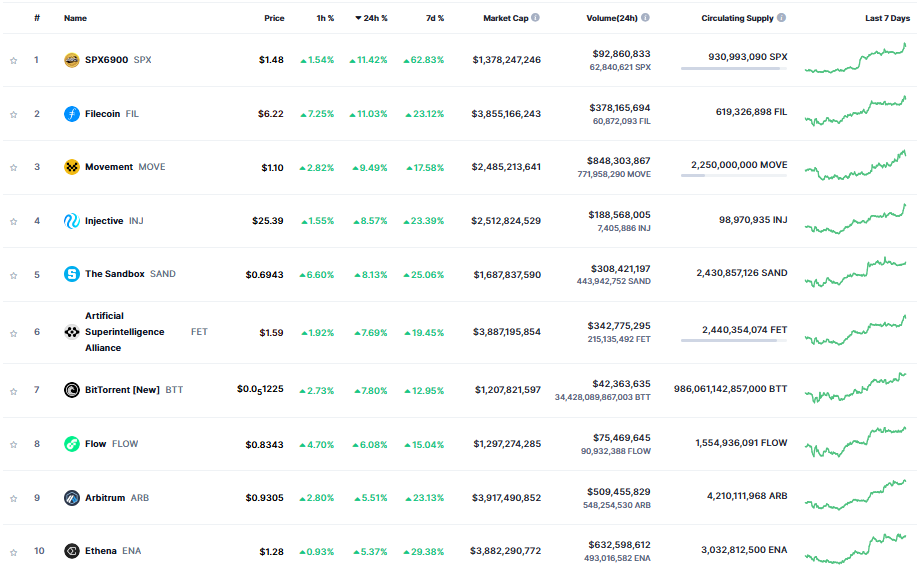
Task: Open Filecoin 7-day sparkline chart
Action: pos(856,111)
